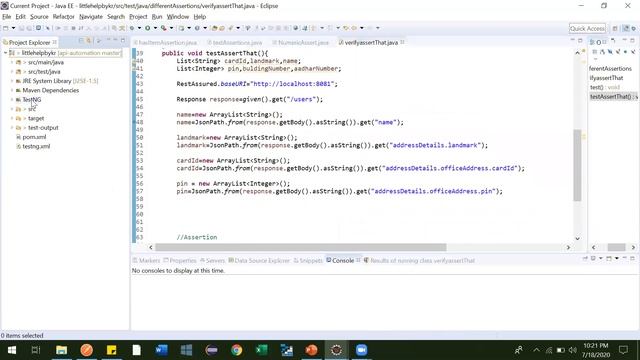The image size is (640, 360).
Task: Open the Source menu
Action: point(39,17)
